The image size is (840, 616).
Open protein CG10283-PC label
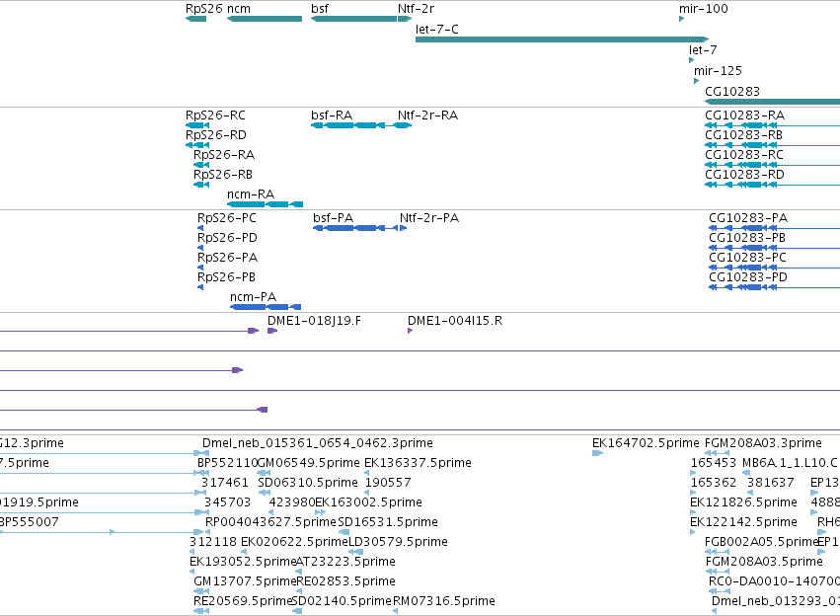click(747, 258)
